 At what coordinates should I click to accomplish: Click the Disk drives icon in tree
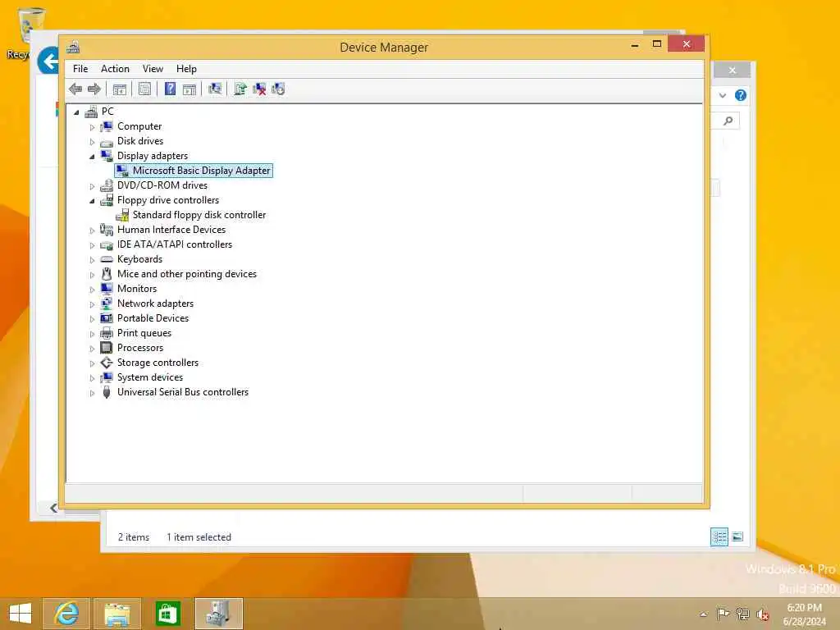(x=107, y=142)
